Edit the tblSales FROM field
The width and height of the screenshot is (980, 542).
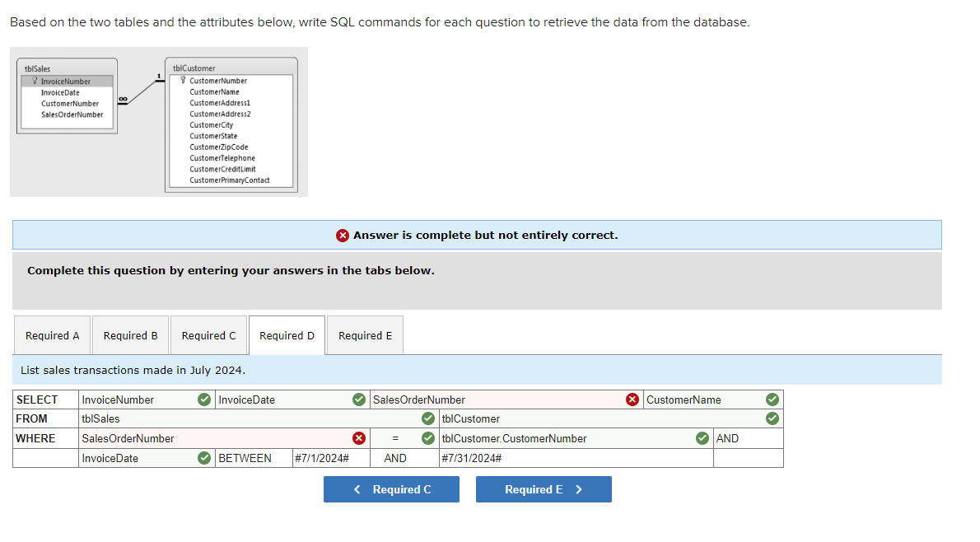click(x=259, y=418)
